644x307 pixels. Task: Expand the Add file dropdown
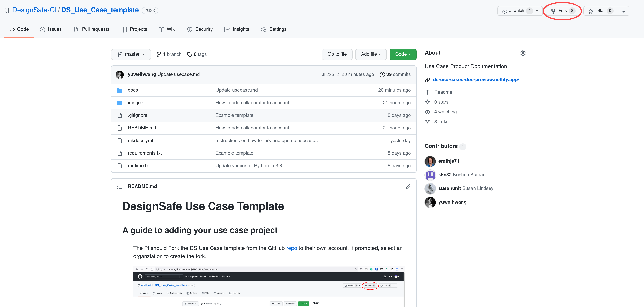371,54
